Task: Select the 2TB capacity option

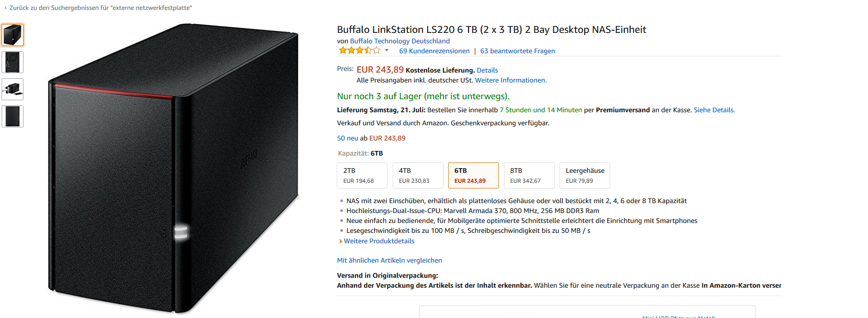Action: (362, 175)
